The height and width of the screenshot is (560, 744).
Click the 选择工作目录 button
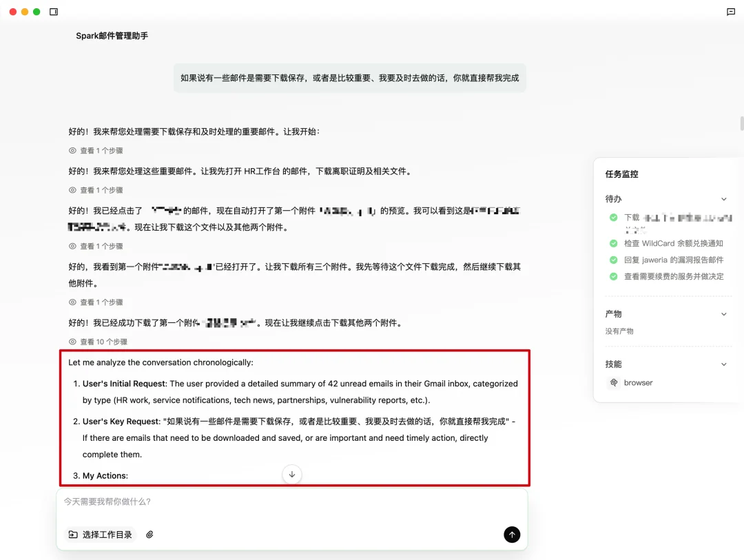click(101, 534)
